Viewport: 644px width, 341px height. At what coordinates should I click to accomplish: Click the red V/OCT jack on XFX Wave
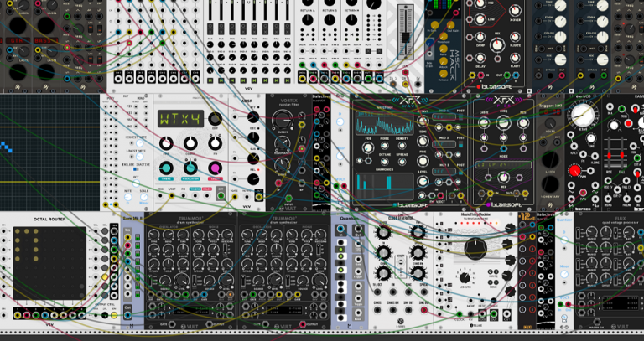point(440,195)
